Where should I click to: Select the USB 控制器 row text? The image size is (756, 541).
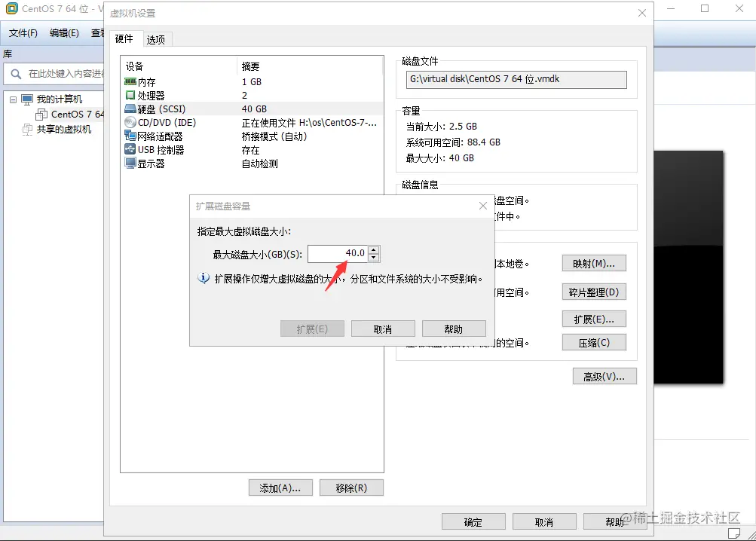click(x=161, y=150)
